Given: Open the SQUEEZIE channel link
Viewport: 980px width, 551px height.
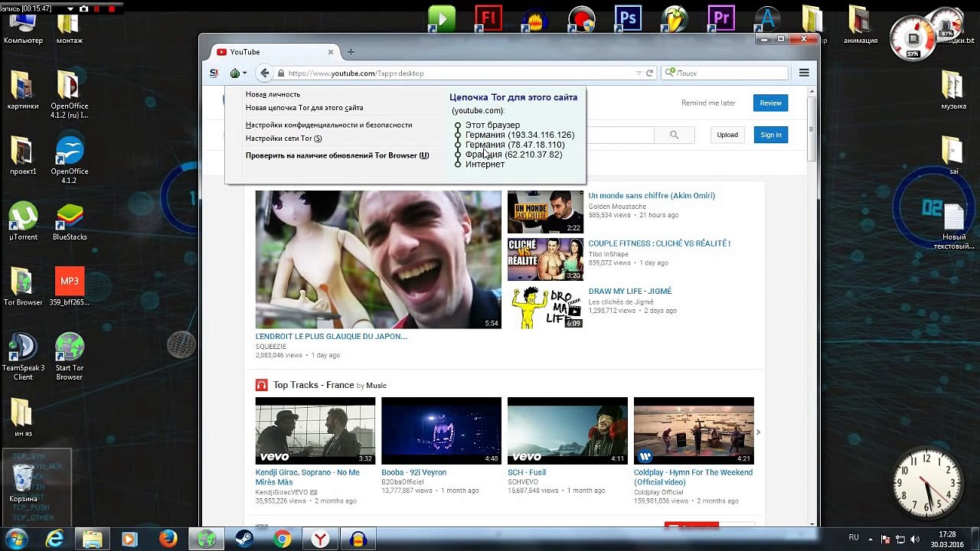Looking at the screenshot, I should click(271, 346).
